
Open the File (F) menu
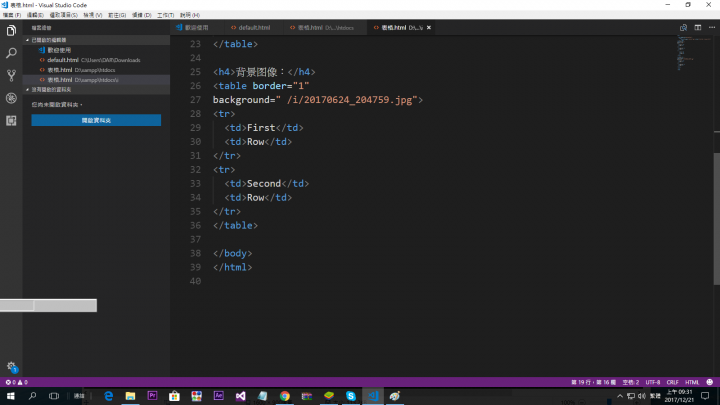[x=12, y=15]
